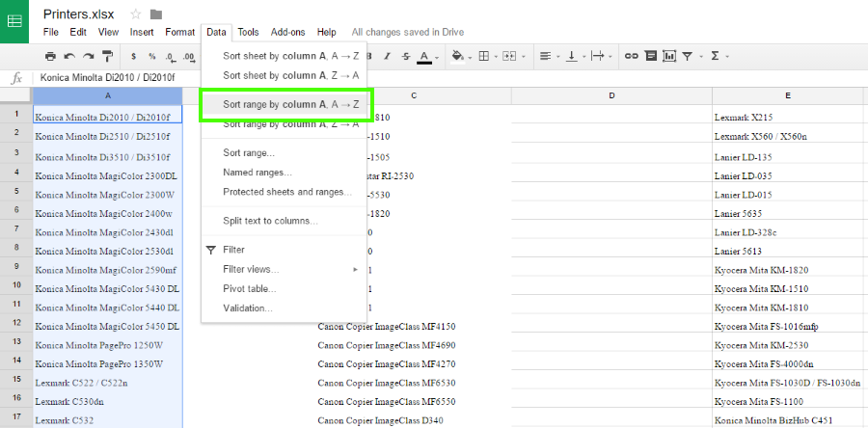The width and height of the screenshot is (868, 428).
Task: Expand the horizontal align dropdown arrow
Action: point(557,57)
